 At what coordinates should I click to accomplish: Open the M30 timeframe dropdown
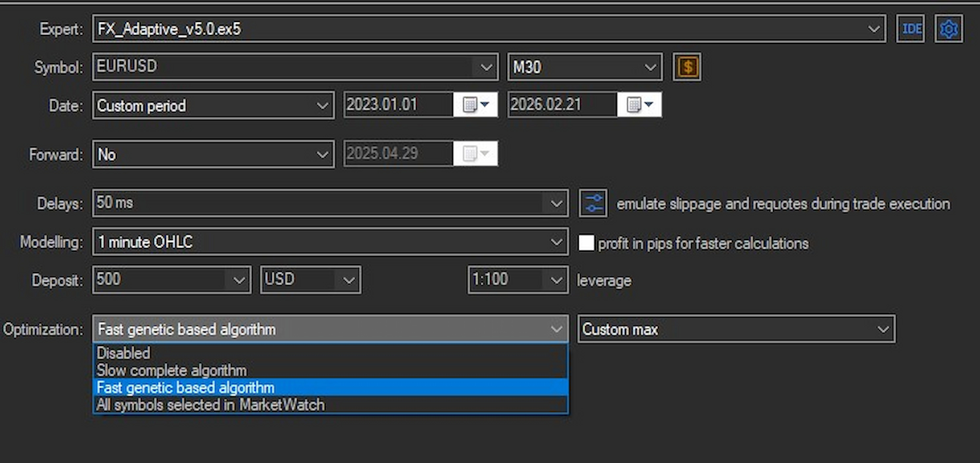[x=585, y=67]
